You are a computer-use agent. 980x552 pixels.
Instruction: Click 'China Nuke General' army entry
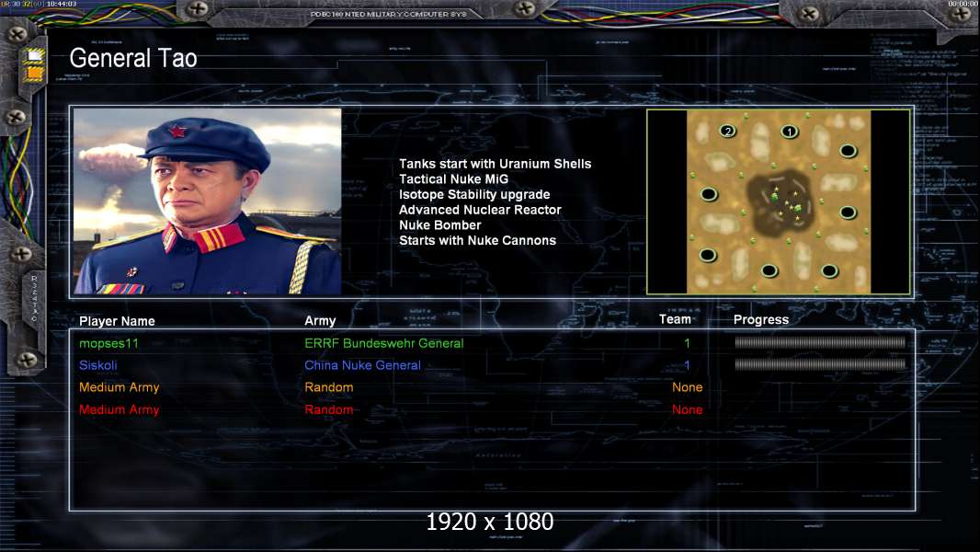(x=362, y=365)
